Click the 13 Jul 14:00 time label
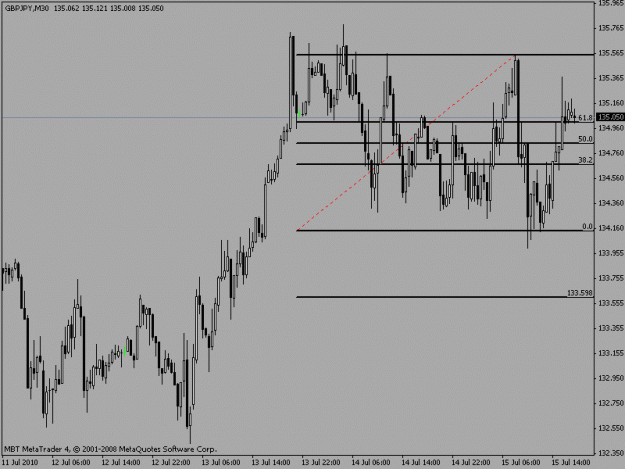 (x=271, y=462)
